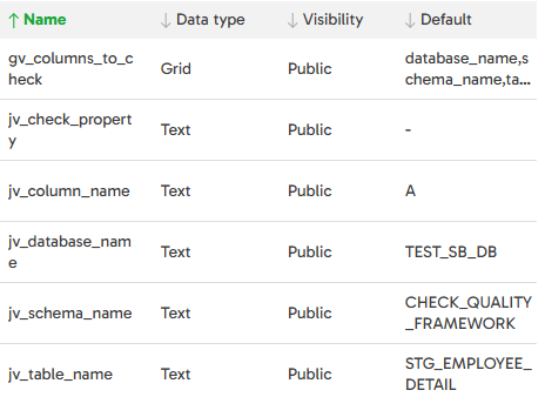This screenshot has width=537, height=402.
Task: Click Public visibility of jv_column_name
Action: coord(310,191)
